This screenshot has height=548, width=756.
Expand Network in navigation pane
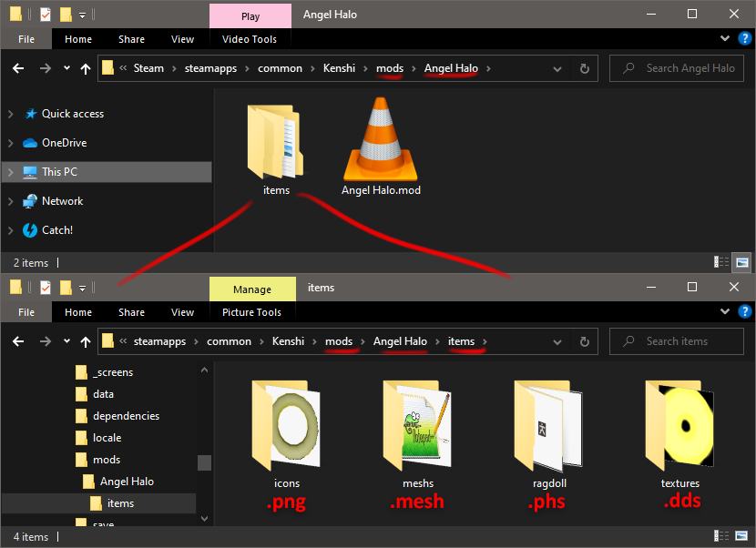(x=11, y=201)
